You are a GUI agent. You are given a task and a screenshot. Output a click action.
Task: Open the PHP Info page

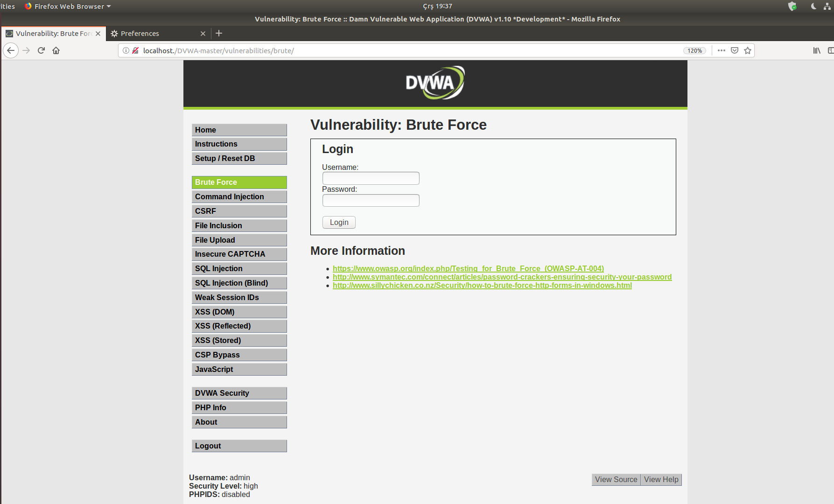point(239,407)
